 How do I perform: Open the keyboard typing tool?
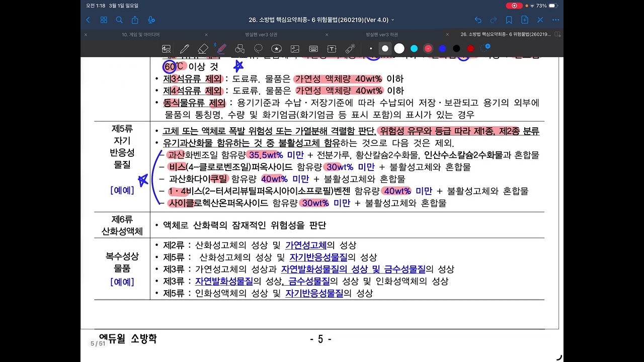[x=313, y=49]
